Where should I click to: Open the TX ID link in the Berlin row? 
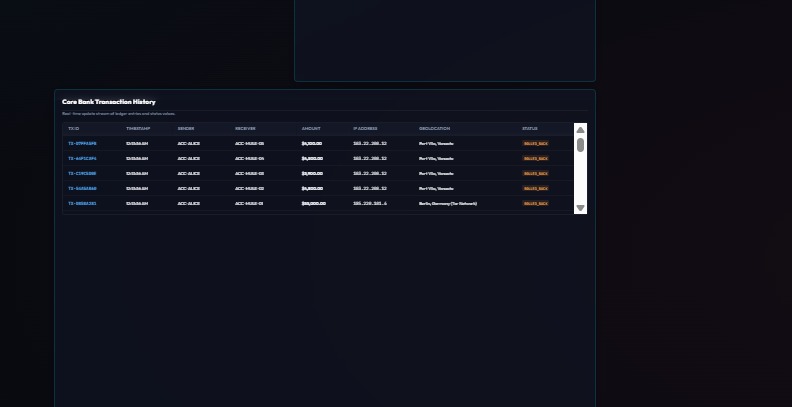pyautogui.click(x=82, y=204)
